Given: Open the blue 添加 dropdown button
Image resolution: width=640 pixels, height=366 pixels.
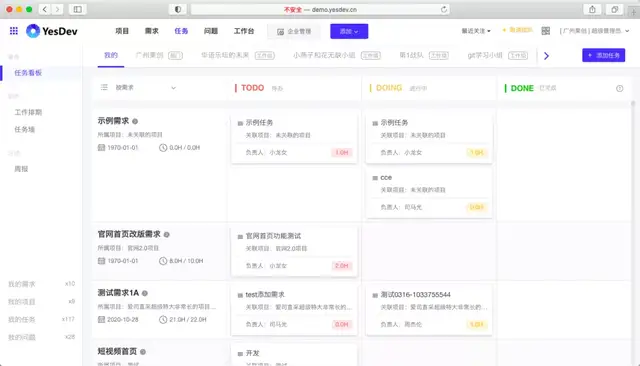Looking at the screenshot, I should pos(349,31).
